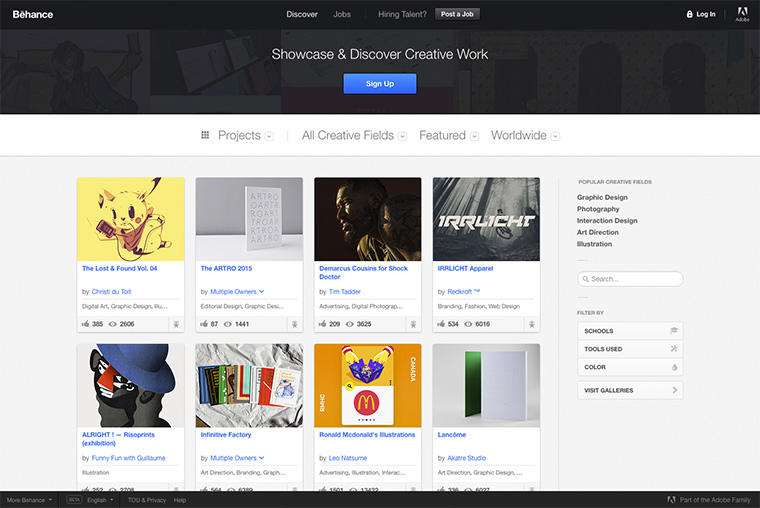760x508 pixels.
Task: Select Photography creative field
Action: tap(598, 209)
